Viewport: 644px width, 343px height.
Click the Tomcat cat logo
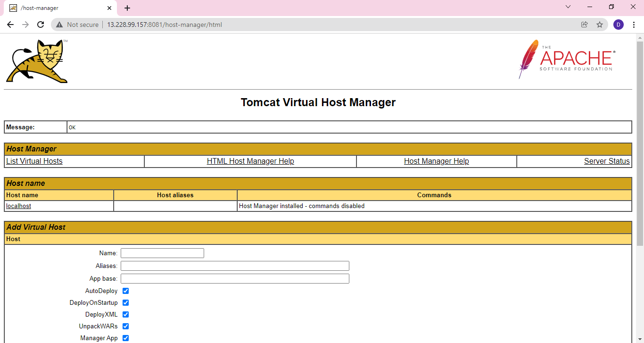(x=37, y=61)
